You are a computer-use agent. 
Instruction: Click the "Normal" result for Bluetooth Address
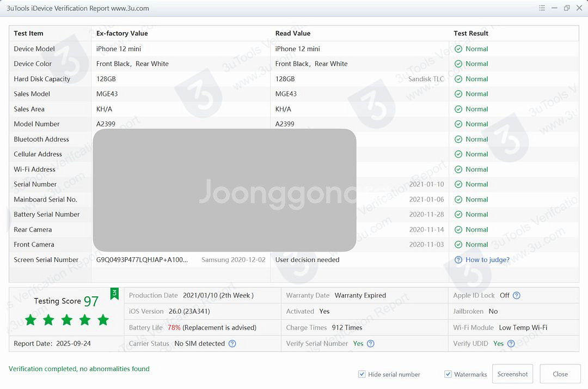tap(476, 139)
